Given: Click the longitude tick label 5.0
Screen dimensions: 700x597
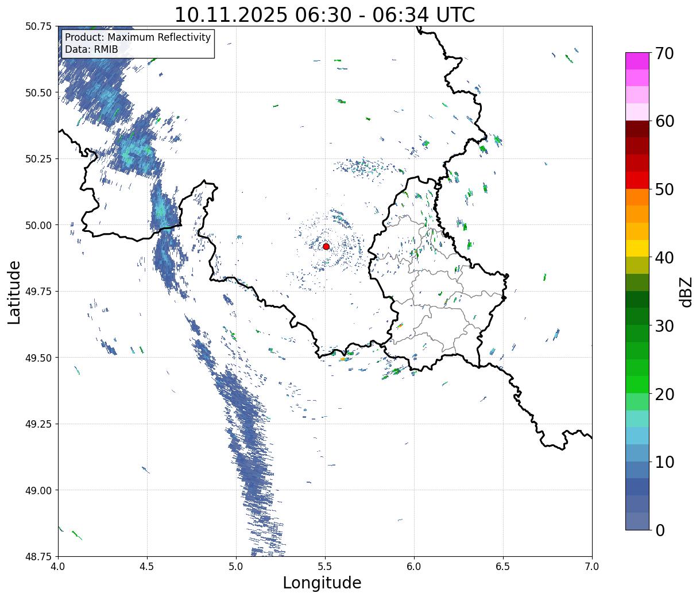Looking at the screenshot, I should tap(236, 567).
